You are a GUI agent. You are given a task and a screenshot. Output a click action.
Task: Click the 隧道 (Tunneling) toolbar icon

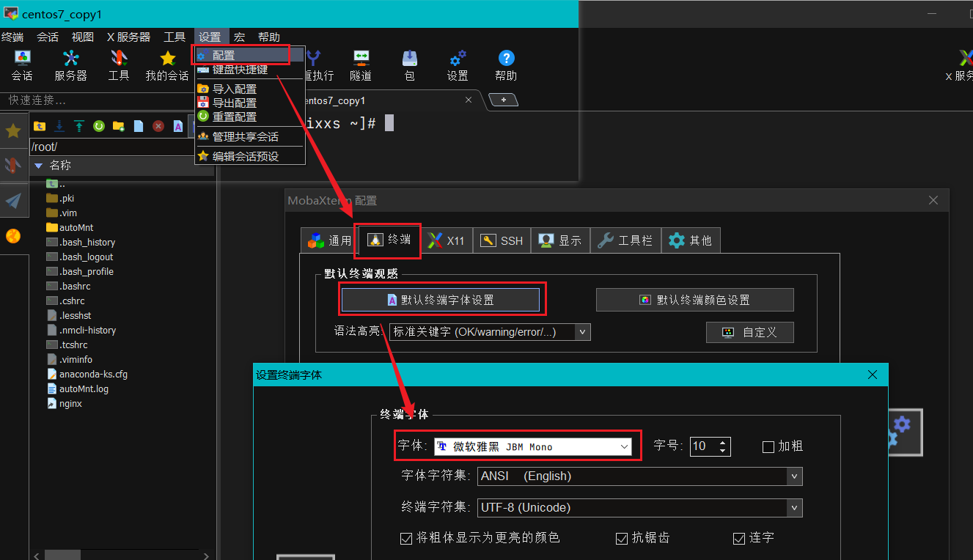[x=361, y=65]
